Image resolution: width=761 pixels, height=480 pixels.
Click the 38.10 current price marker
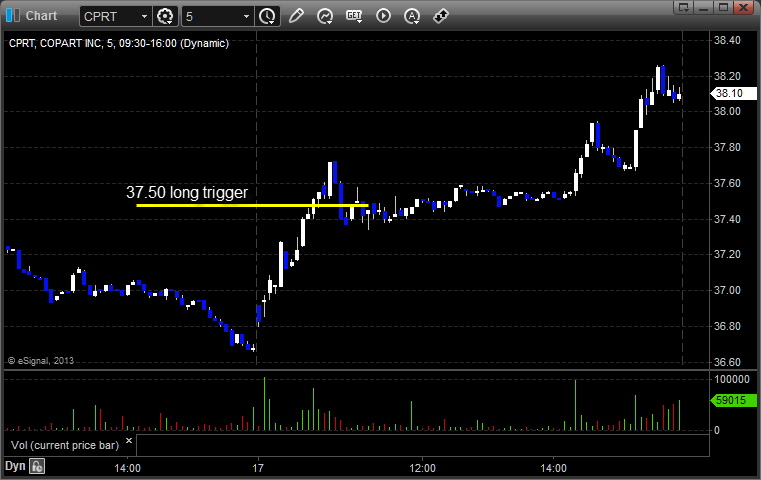point(733,93)
